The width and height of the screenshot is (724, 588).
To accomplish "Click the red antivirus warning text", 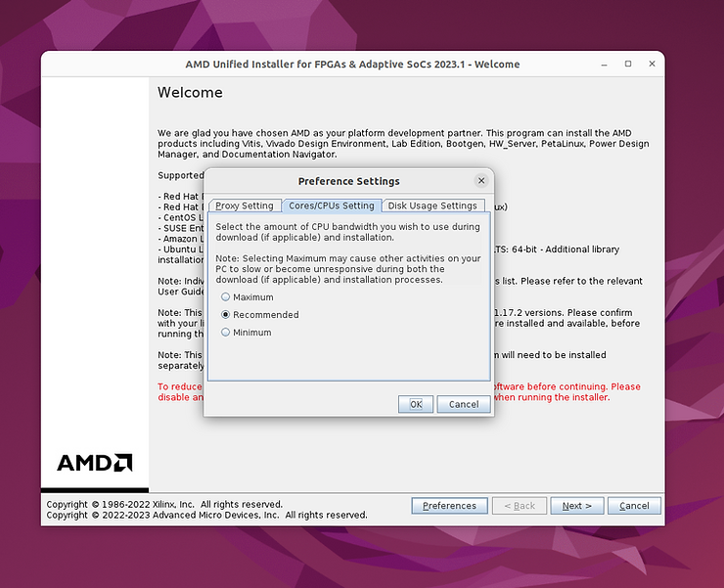I will point(399,391).
